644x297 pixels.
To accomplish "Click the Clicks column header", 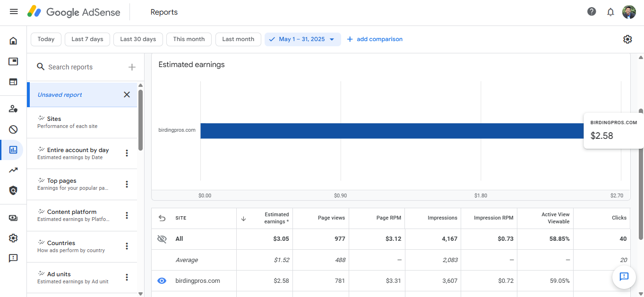I will 619,218.
